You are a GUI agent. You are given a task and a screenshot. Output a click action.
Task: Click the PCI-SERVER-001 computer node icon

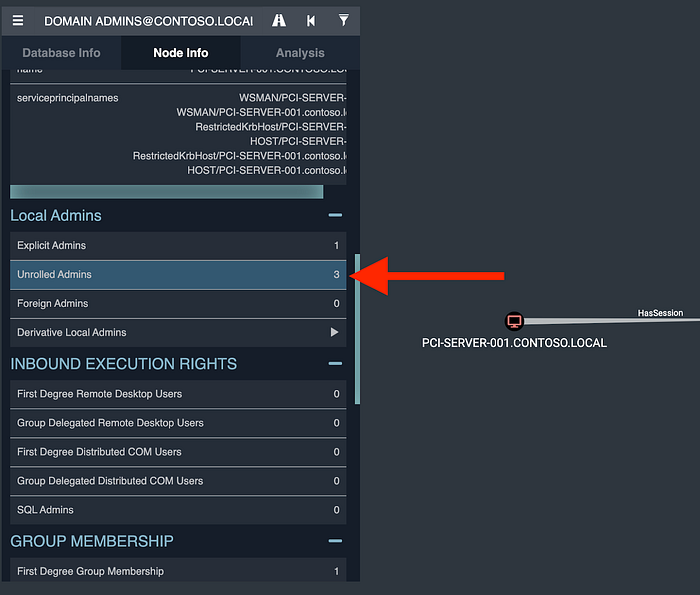(514, 321)
